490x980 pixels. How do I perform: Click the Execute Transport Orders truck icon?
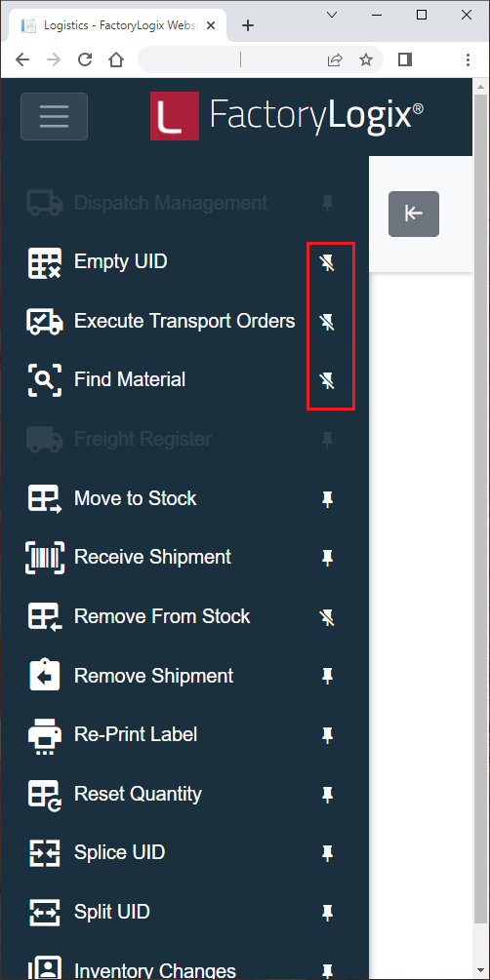tap(45, 321)
